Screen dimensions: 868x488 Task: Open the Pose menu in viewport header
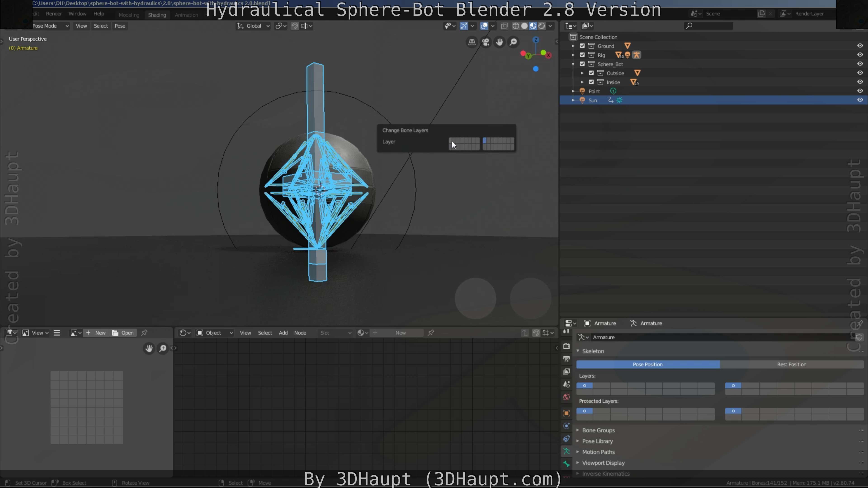tap(120, 26)
